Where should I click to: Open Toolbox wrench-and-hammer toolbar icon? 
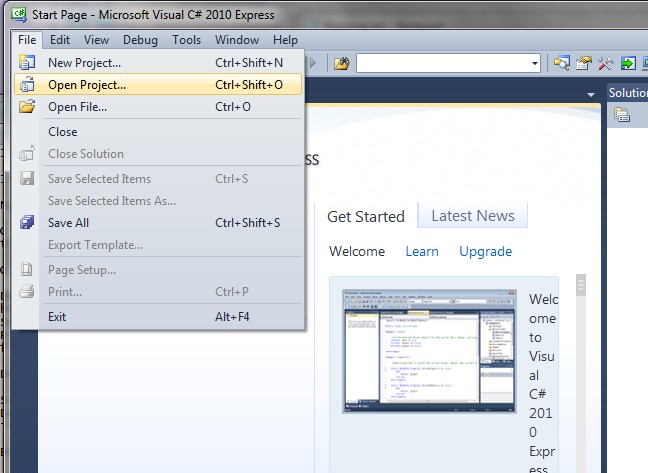pos(605,63)
